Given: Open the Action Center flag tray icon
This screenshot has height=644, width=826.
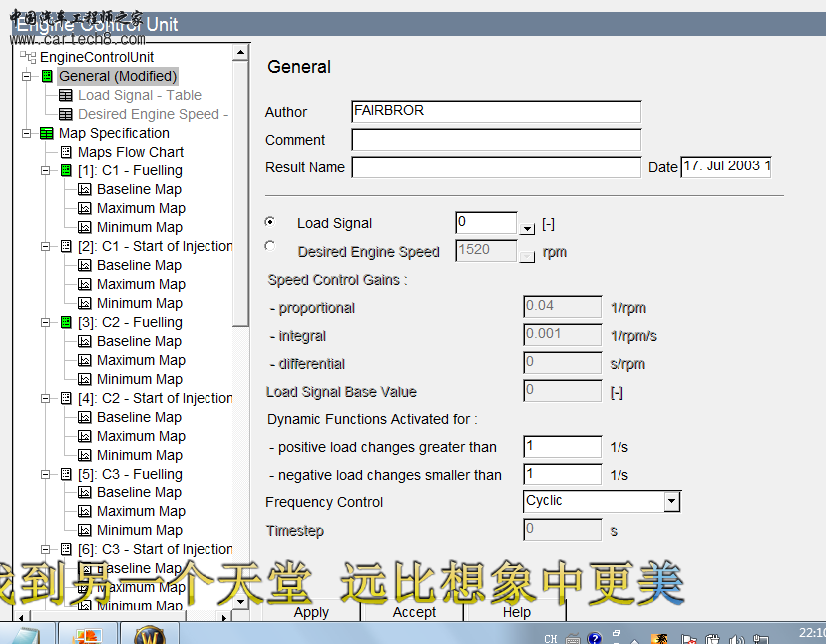Looking at the screenshot, I should click(x=688, y=639).
